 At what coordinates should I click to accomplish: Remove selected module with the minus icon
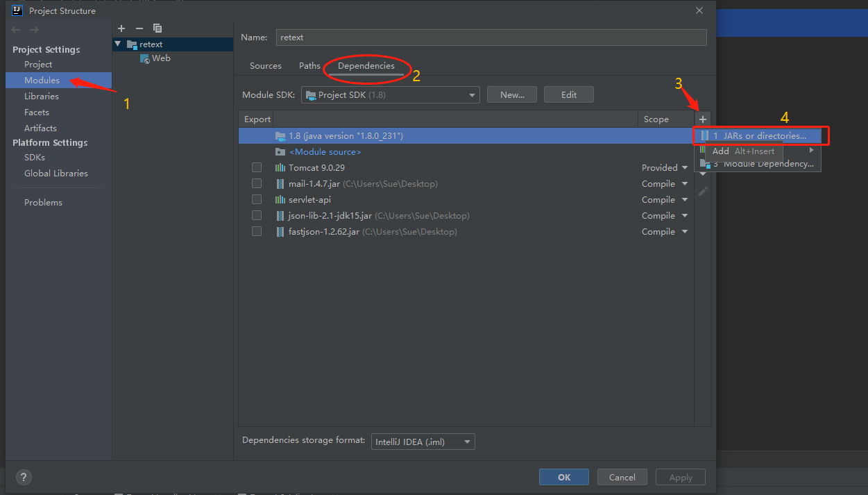[139, 28]
